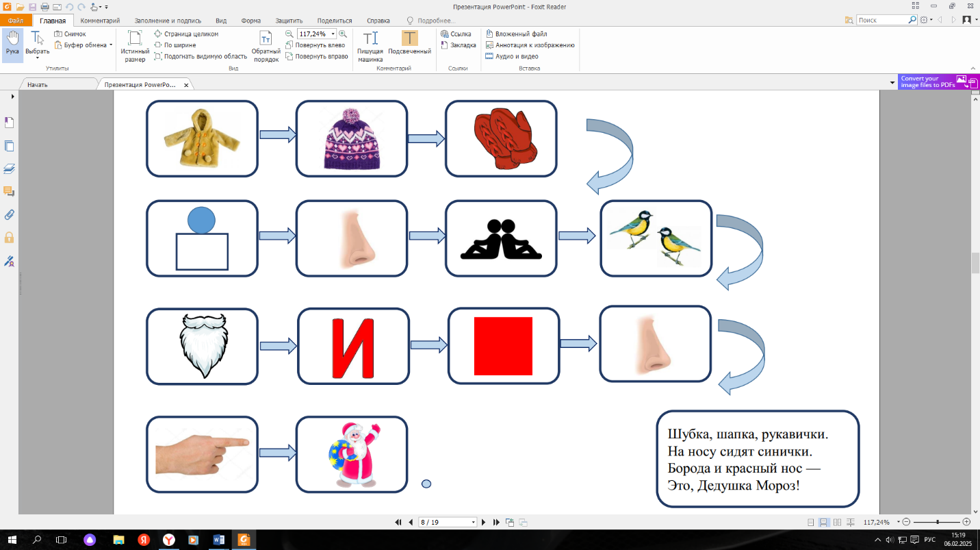
Task: Click Convert your image files to PDFs banner
Action: [x=938, y=82]
